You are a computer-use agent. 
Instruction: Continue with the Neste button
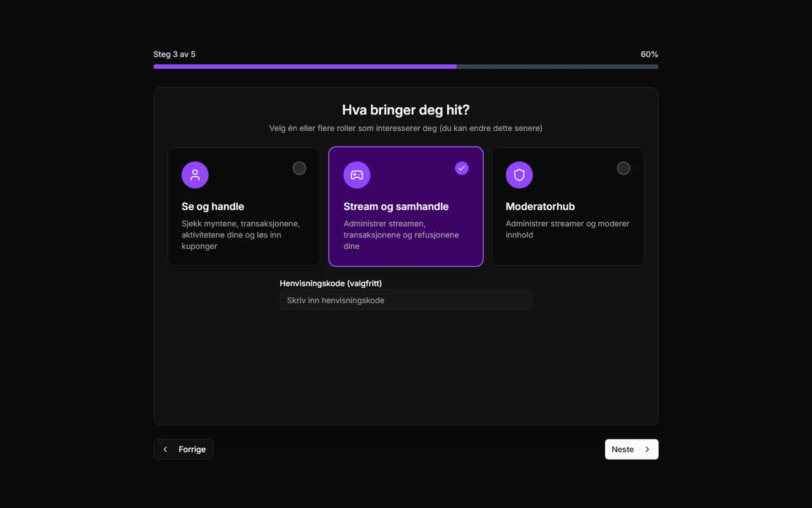pyautogui.click(x=631, y=449)
